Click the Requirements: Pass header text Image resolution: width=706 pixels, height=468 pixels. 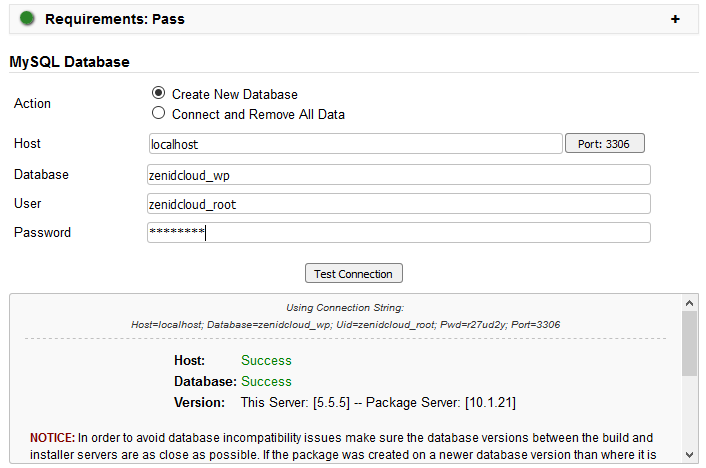115,19
